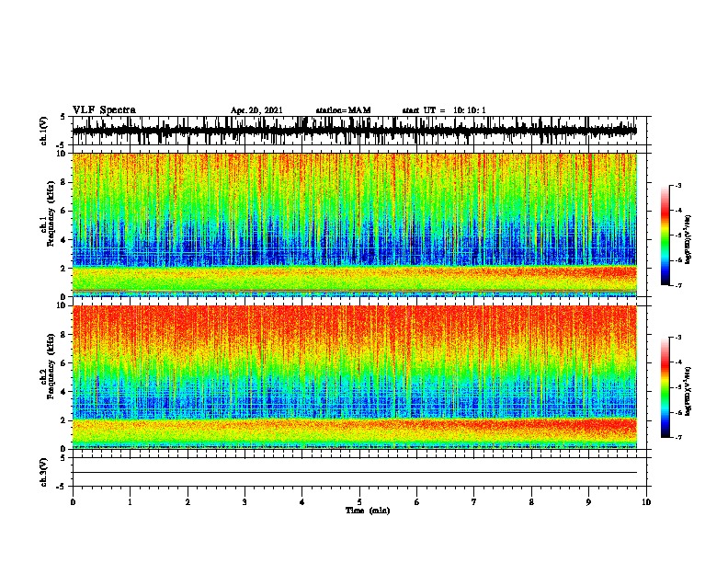Click time axis tick label "1"

(130, 502)
